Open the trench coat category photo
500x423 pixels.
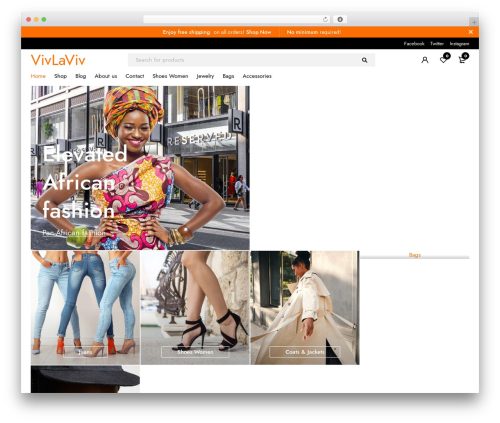click(x=305, y=308)
